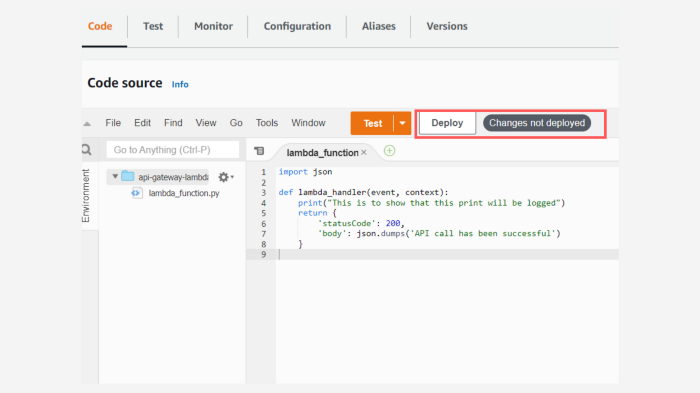
Task: Click the print statement on line 4
Action: tap(431, 203)
